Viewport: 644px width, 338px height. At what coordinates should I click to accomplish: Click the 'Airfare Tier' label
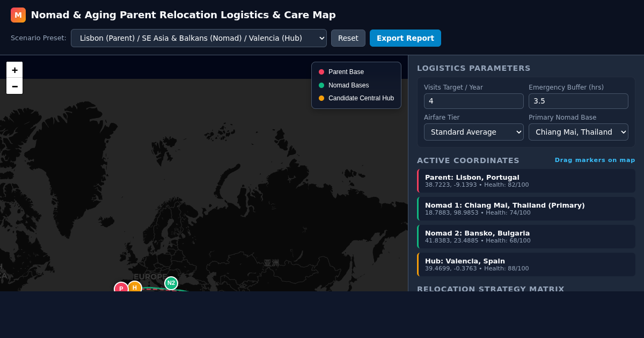pos(442,117)
